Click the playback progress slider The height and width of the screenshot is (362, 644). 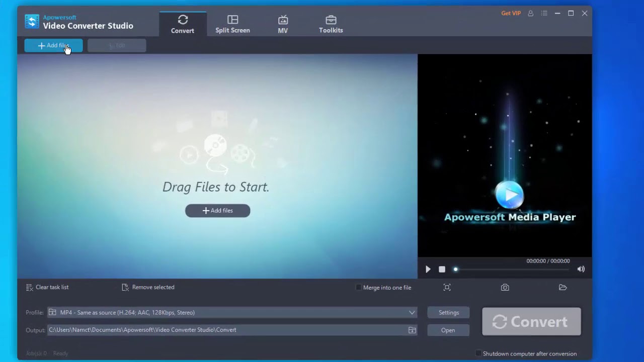(512, 269)
